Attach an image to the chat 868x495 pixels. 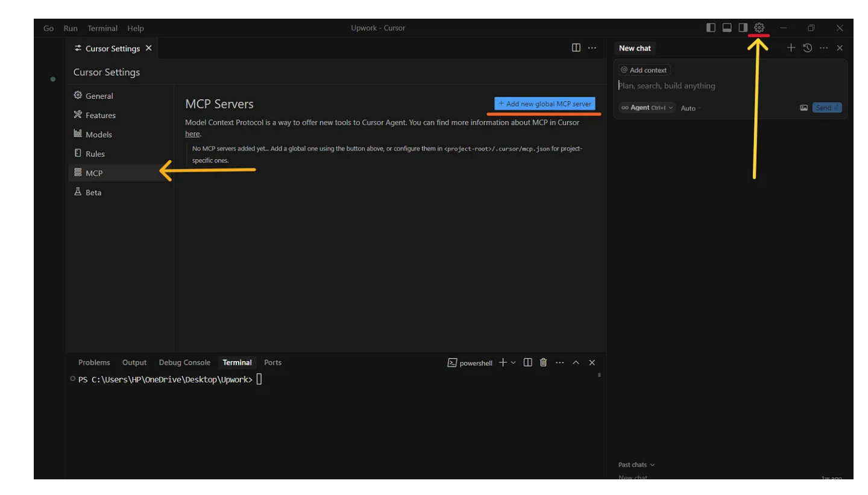click(804, 108)
